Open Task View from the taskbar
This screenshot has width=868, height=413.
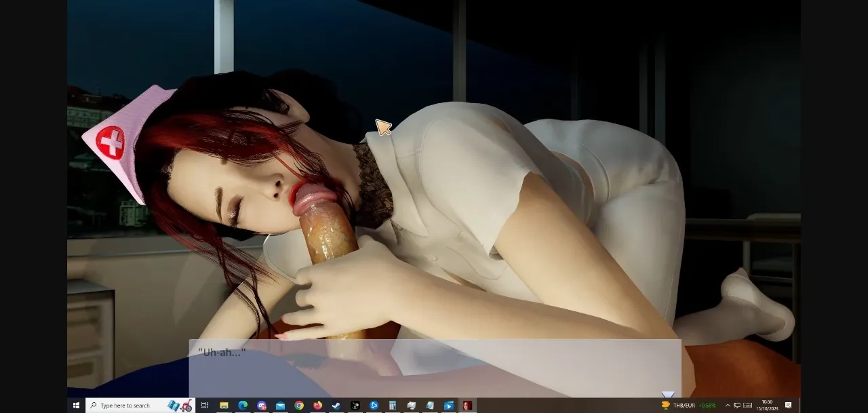point(203,405)
